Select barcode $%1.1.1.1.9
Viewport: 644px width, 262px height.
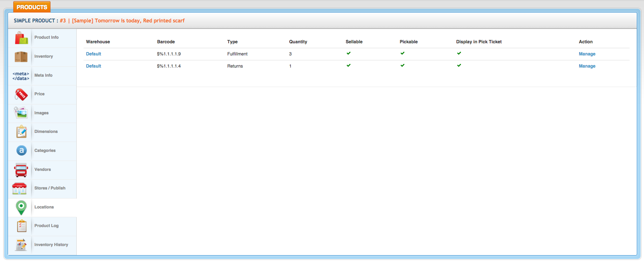tap(169, 54)
